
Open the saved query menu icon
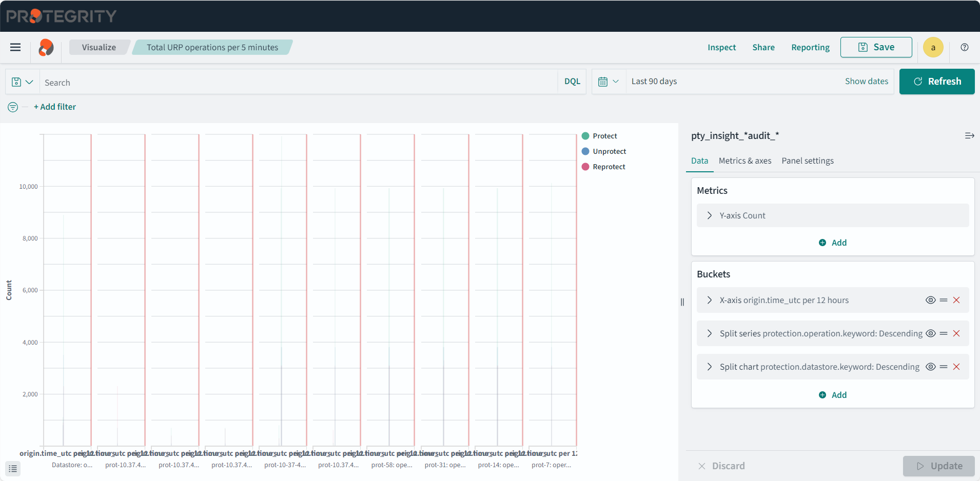23,82
